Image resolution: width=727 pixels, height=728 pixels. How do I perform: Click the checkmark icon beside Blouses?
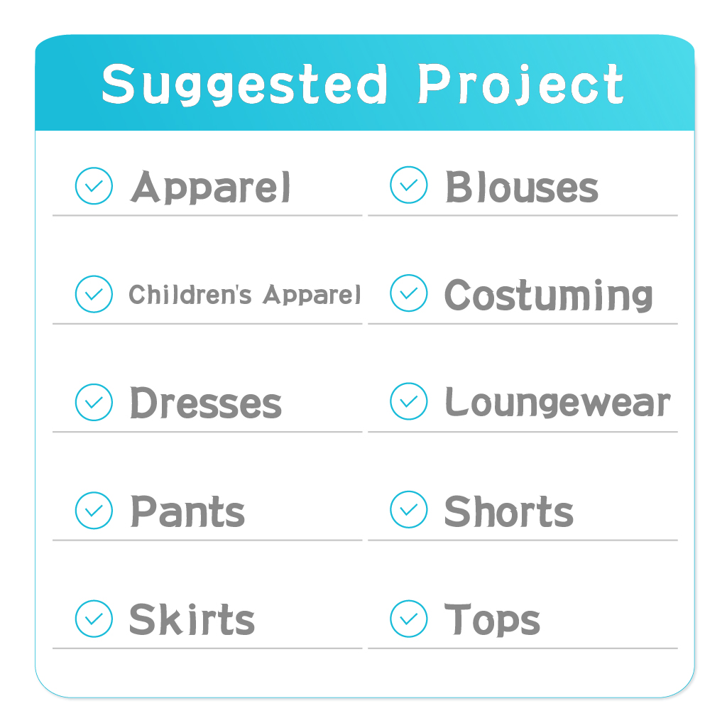point(408,185)
